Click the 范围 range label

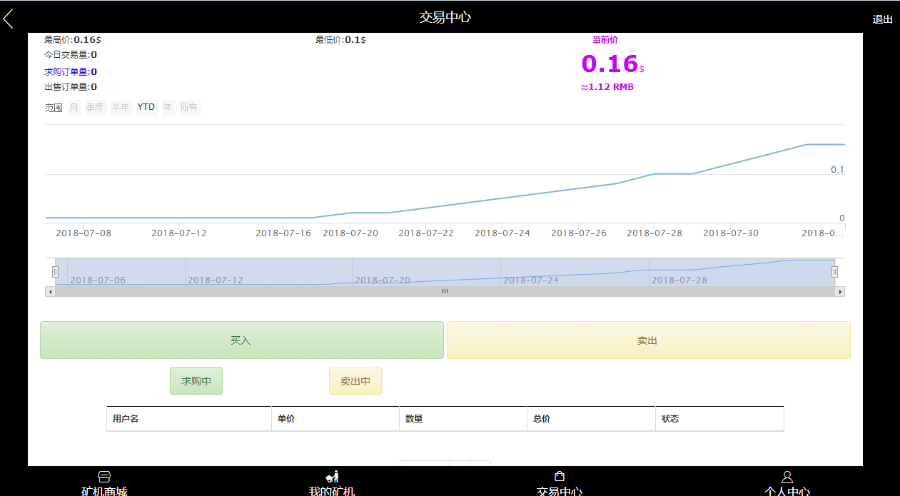(x=53, y=107)
